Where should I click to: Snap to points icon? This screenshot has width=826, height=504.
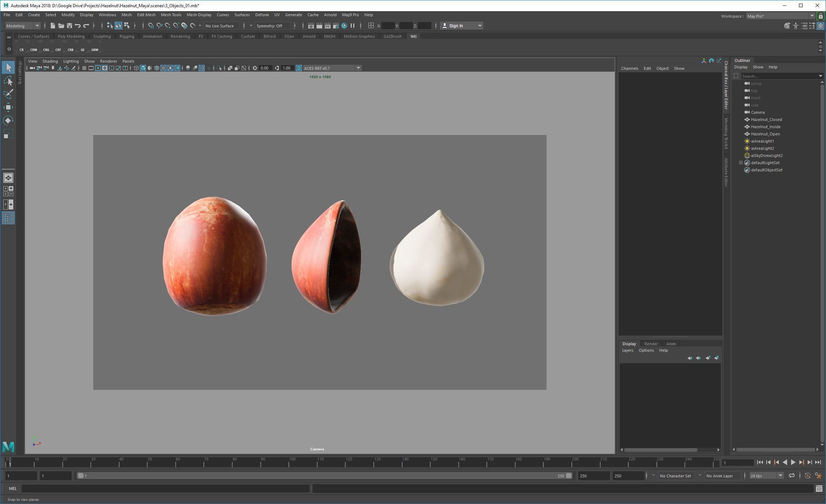click(167, 26)
